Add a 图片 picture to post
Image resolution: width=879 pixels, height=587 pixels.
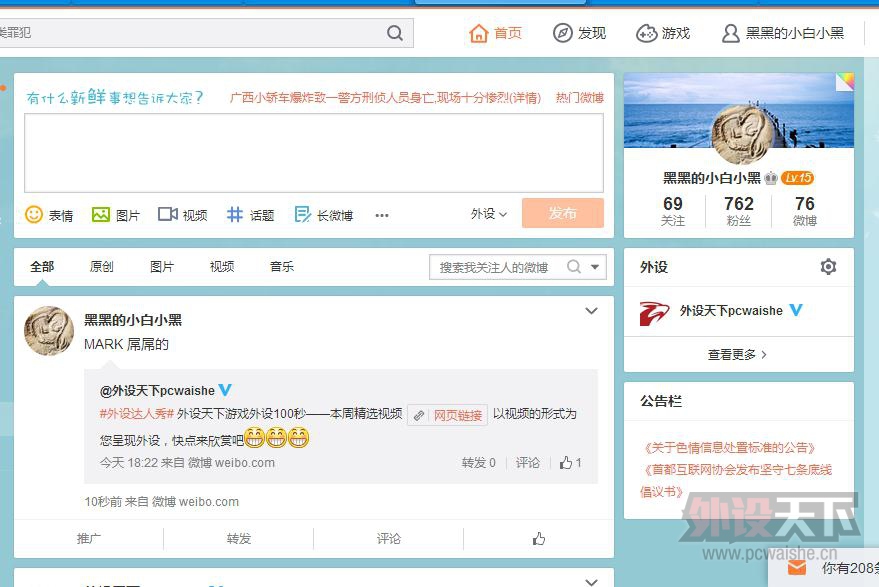[x=115, y=215]
